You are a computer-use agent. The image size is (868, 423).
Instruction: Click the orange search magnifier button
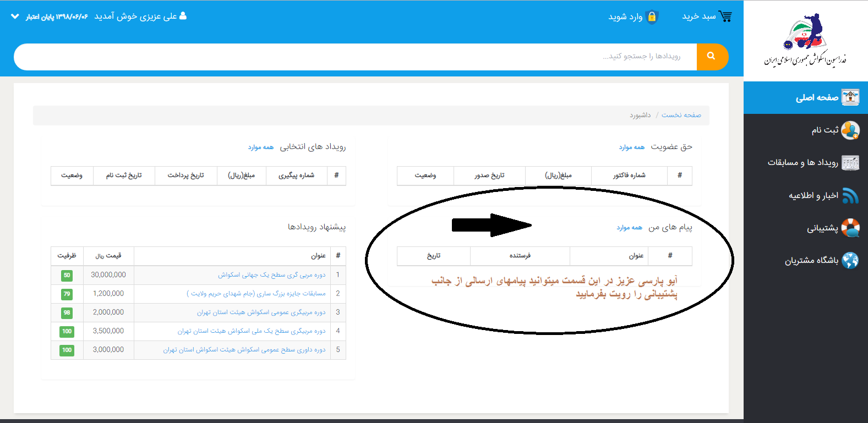point(712,56)
